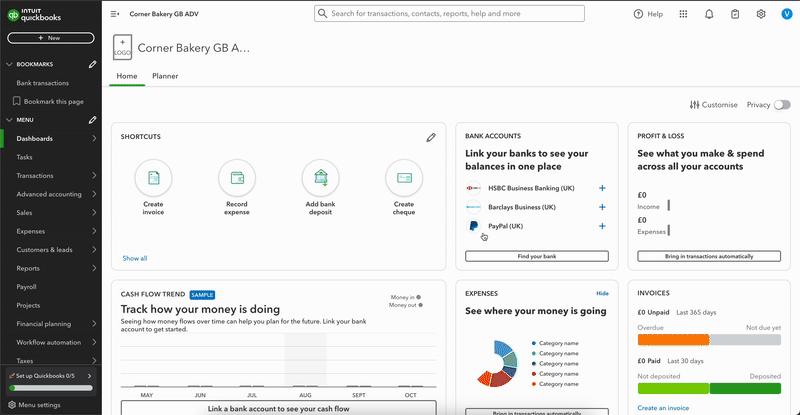The width and height of the screenshot is (800, 415).
Task: Click Bring in transactions automatically in Profit & Loss
Action: coord(709,256)
